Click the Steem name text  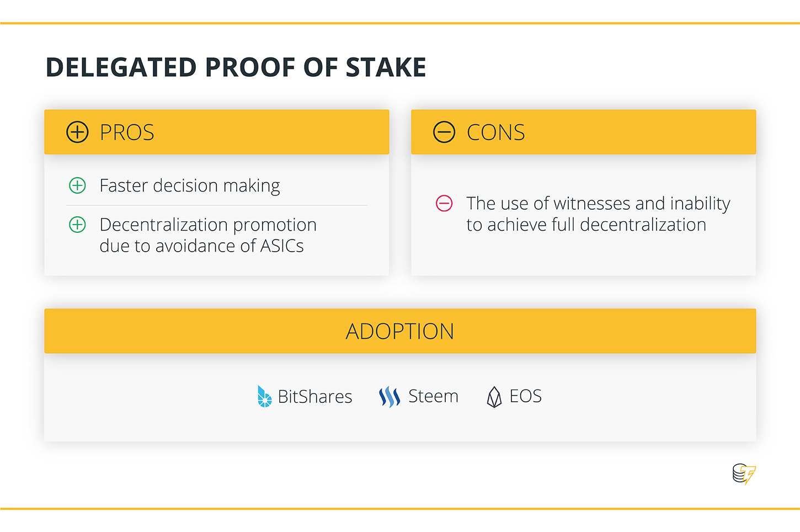(433, 396)
